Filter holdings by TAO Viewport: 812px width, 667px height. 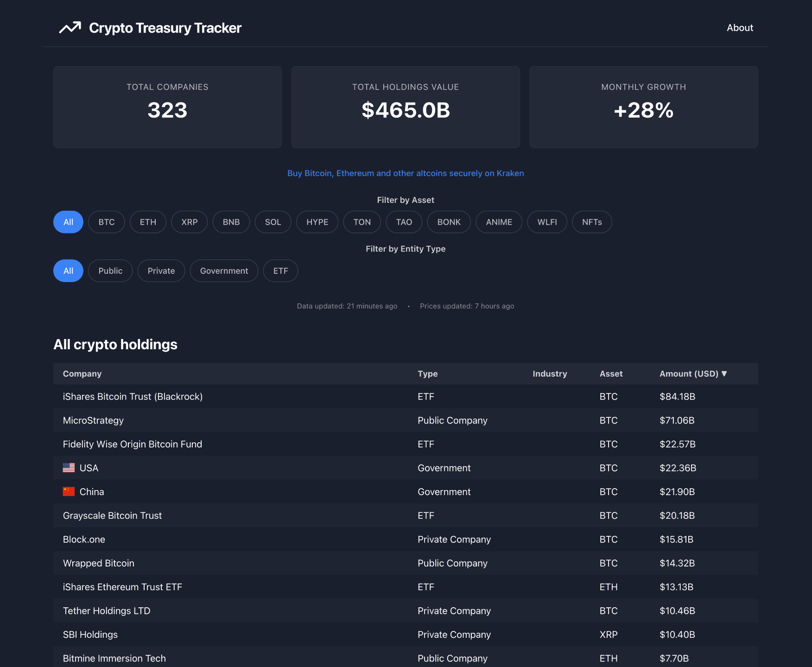coord(404,222)
